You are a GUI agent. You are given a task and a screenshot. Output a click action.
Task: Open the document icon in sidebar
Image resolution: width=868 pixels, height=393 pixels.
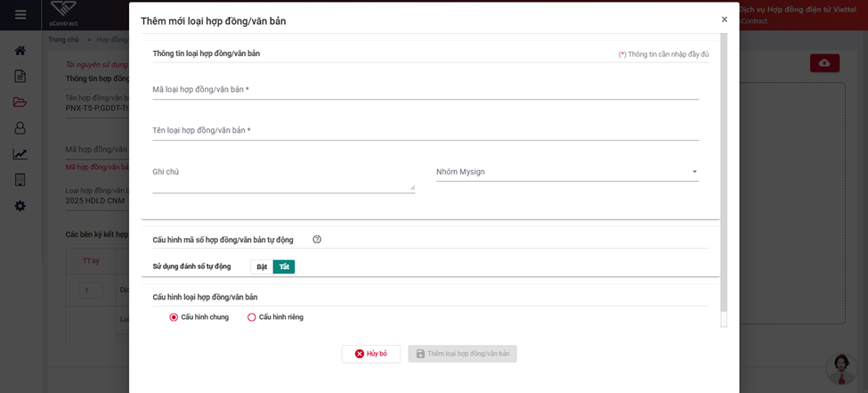(20, 77)
